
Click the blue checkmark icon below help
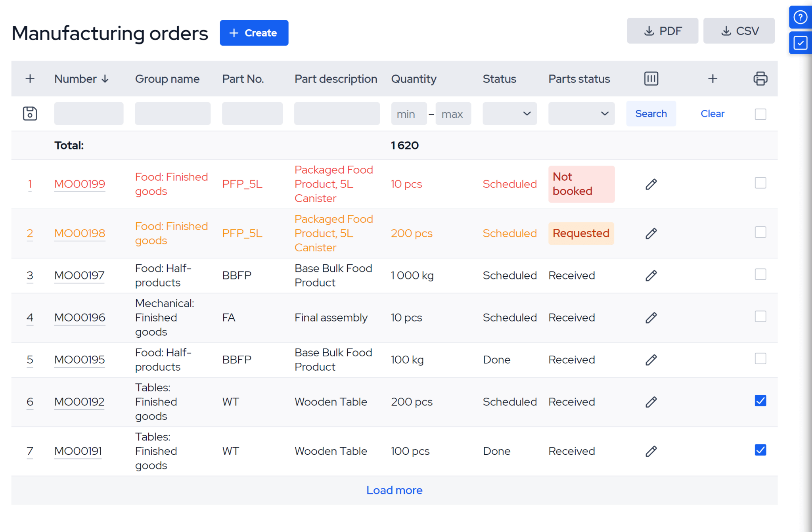click(x=801, y=43)
